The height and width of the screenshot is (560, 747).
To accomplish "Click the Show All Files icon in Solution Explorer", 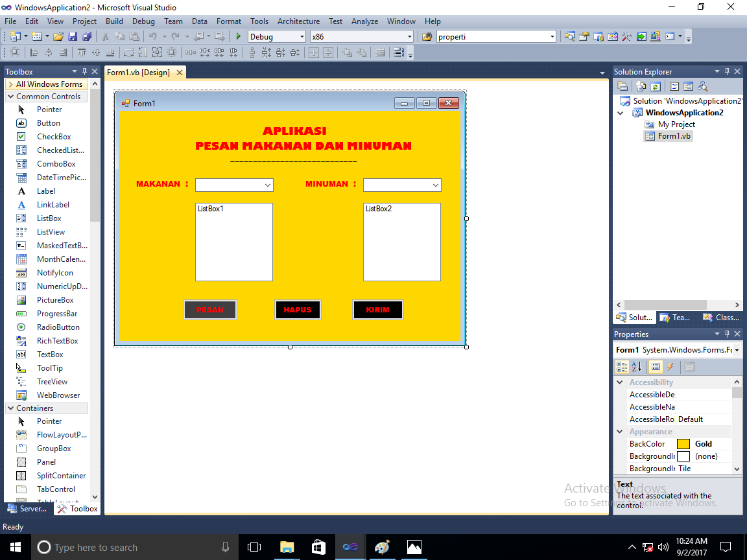I will pos(641,86).
